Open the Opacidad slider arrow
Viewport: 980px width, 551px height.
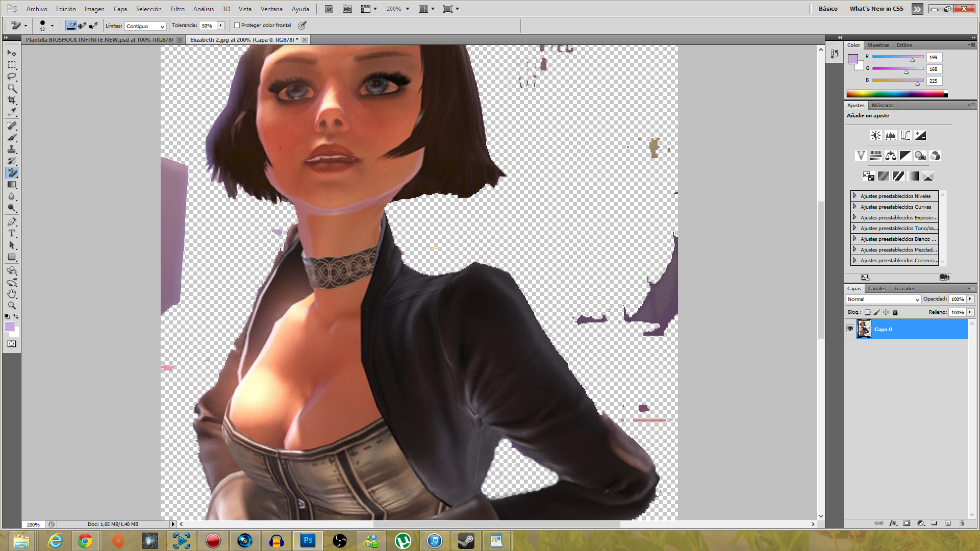pyautogui.click(x=970, y=299)
